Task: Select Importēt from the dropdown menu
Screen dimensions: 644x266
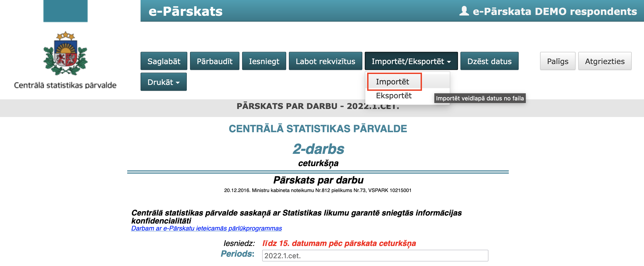Action: 393,82
